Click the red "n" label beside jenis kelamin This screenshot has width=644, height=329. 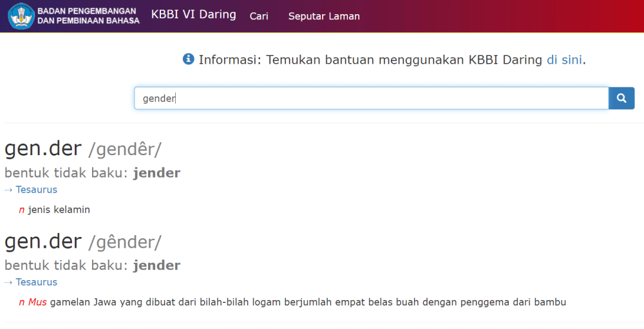coord(21,210)
